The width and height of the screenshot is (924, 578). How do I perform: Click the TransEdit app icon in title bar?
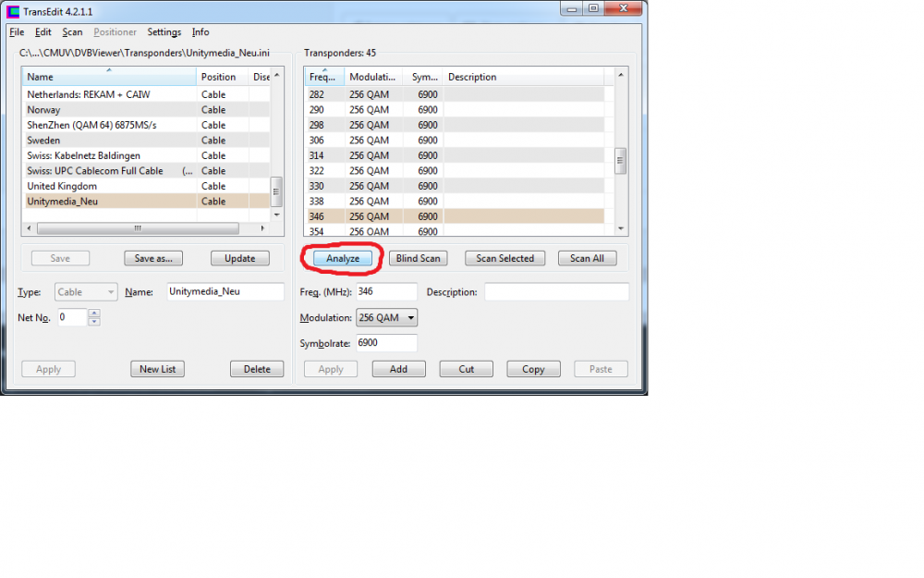coord(13,9)
